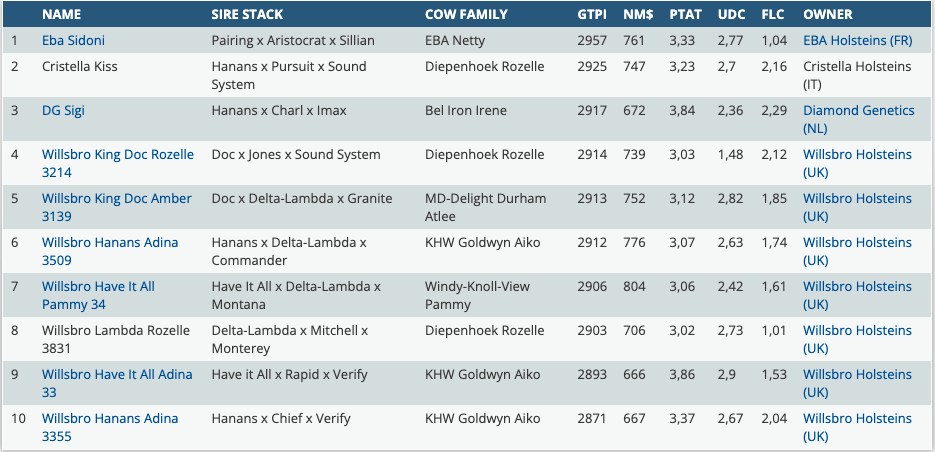Viewport: 935px width, 452px height.
Task: Click Willsbro King Doc Rozelle 3214 link
Action: (117, 155)
